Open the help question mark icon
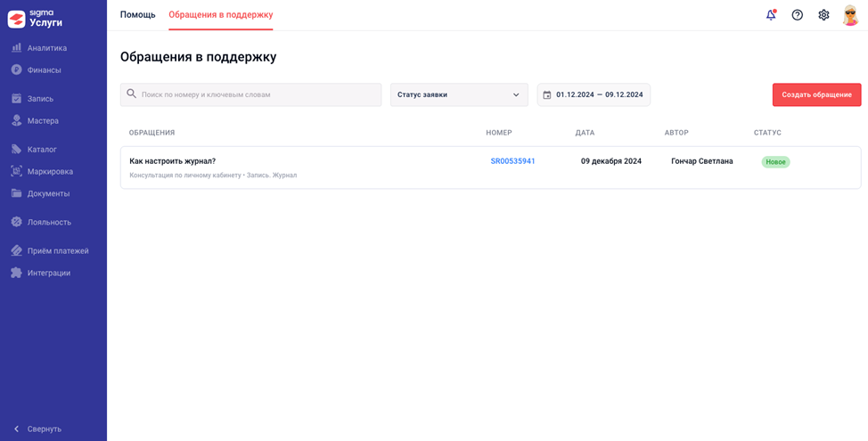The image size is (868, 441). pos(797,15)
